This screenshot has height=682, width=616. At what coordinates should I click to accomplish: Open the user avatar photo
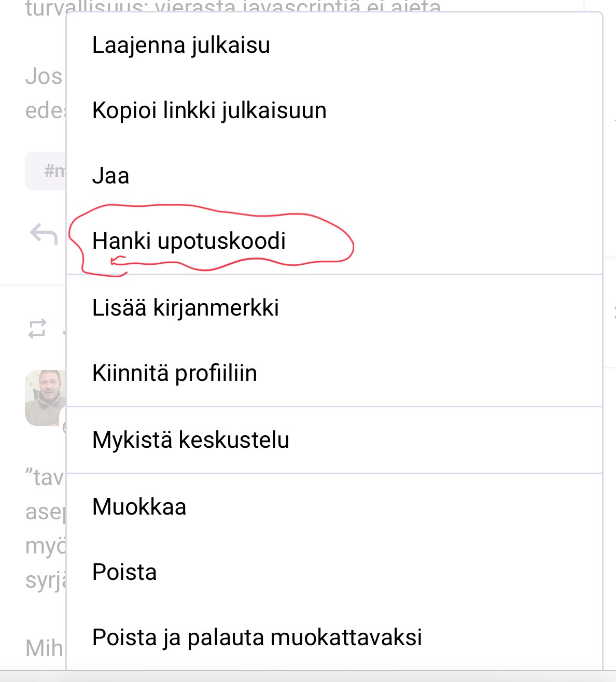[45, 397]
